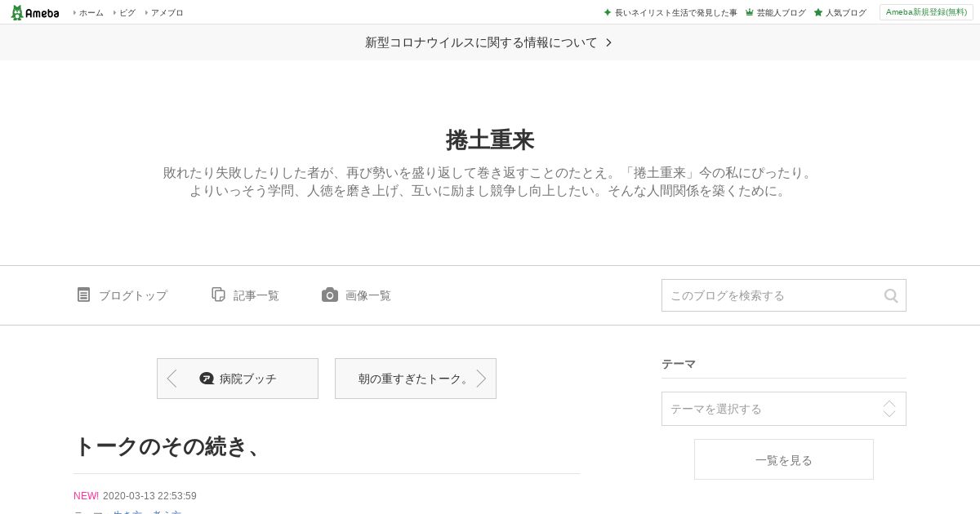Screen dimensions: 980x514
Task: Go to the 記事一覧 tab
Action: [256, 295]
